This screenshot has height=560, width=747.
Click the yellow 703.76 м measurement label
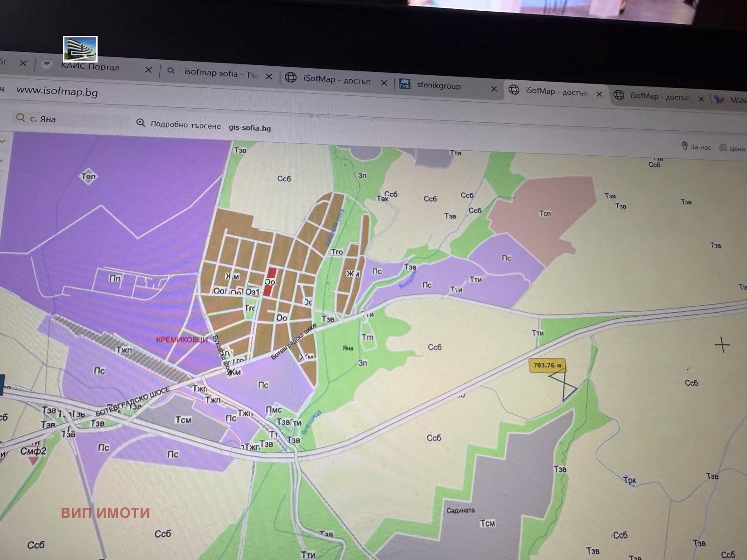tap(547, 365)
